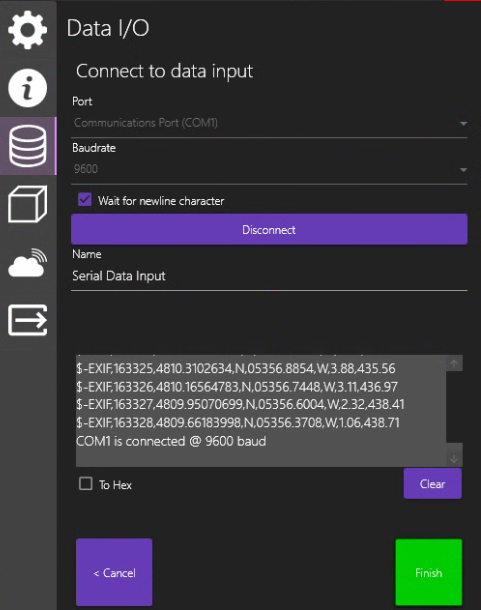Open the settings gear in sidebar
This screenshot has height=610, width=481.
point(28,30)
